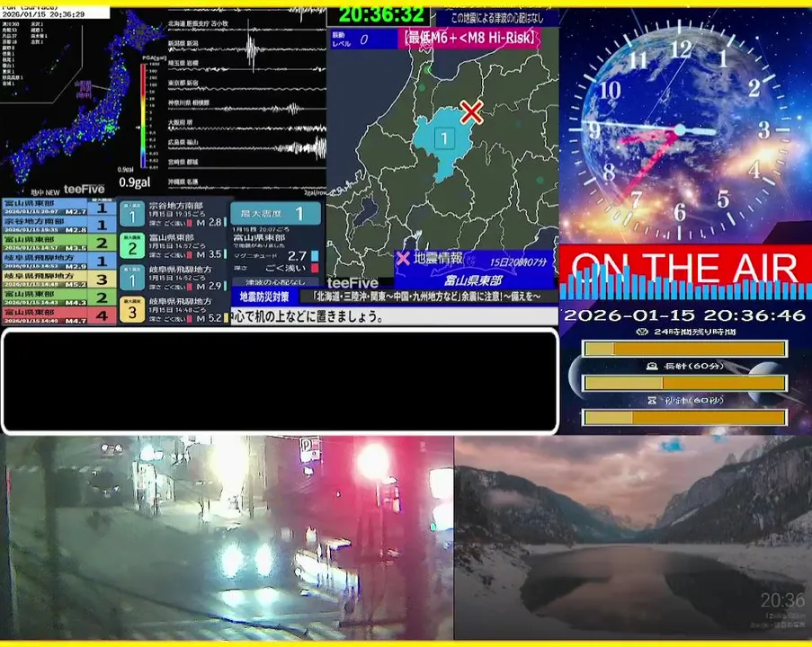This screenshot has height=647, width=812.
Task: Select the 秒針(60秒) progress bar
Action: 685,417
